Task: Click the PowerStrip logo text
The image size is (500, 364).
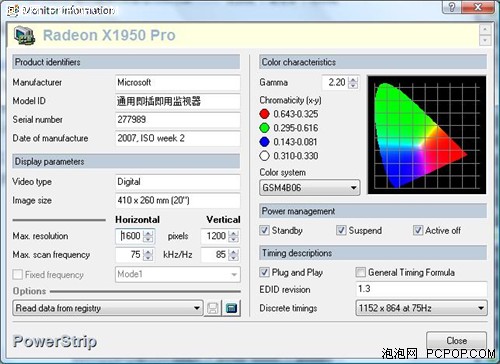Action: click(x=55, y=341)
